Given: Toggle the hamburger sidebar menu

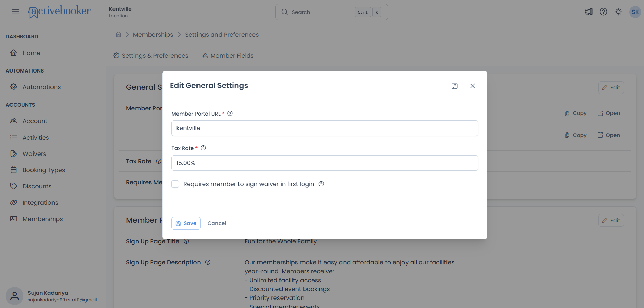Looking at the screenshot, I should coord(15,12).
